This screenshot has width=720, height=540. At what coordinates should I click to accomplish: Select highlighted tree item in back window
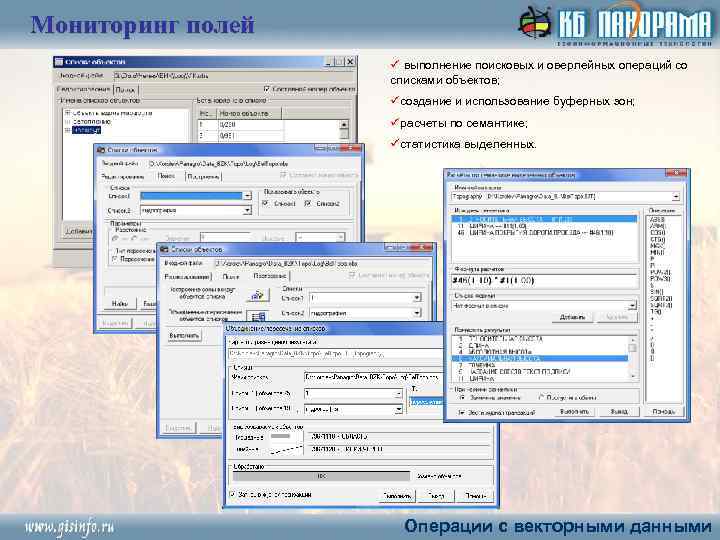86,130
